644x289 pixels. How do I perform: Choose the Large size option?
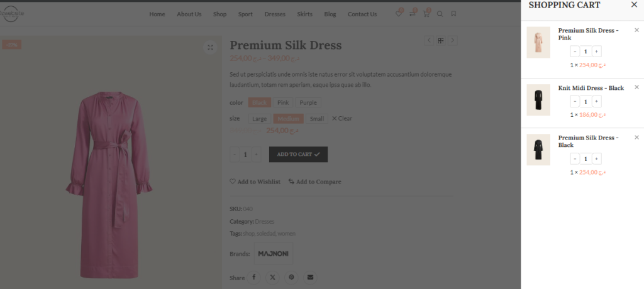click(x=259, y=119)
